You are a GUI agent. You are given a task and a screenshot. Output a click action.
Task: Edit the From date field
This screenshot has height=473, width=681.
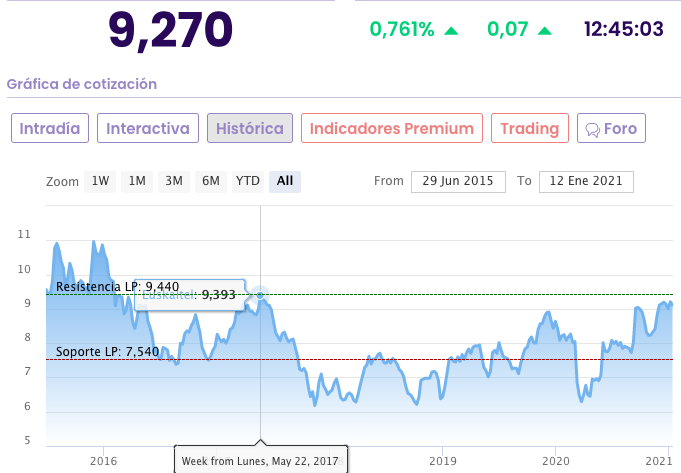pos(458,181)
